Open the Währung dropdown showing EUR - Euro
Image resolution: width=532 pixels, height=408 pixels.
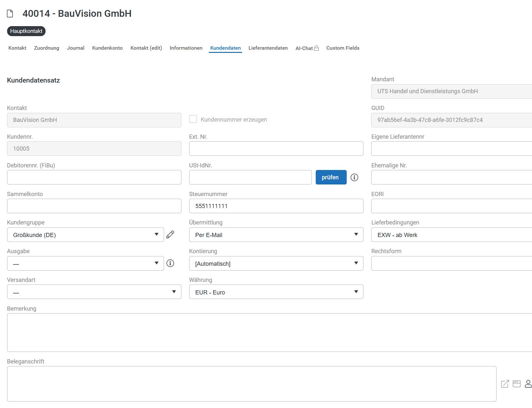point(276,292)
